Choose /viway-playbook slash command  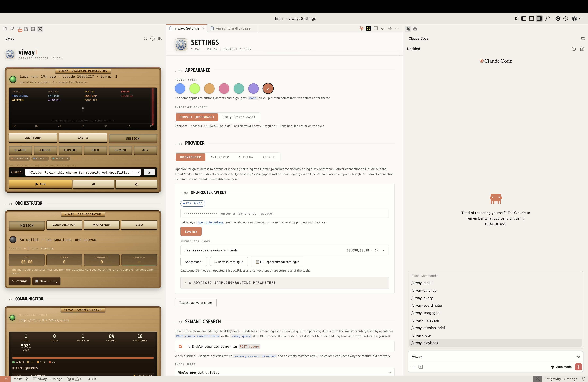point(495,343)
